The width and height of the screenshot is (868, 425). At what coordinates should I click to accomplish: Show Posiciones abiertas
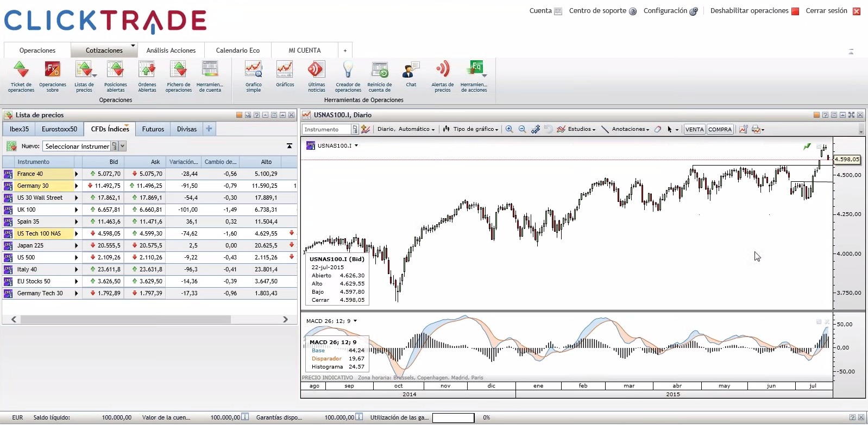click(x=116, y=77)
